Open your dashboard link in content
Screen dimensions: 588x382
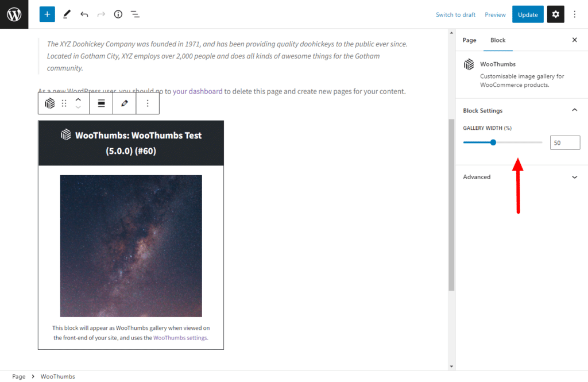pyautogui.click(x=198, y=91)
